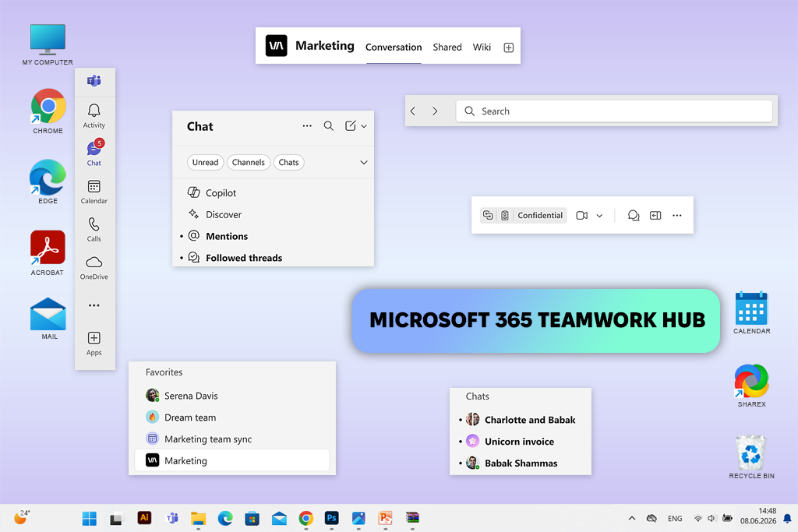Open File Explorer from the taskbar

point(198,518)
